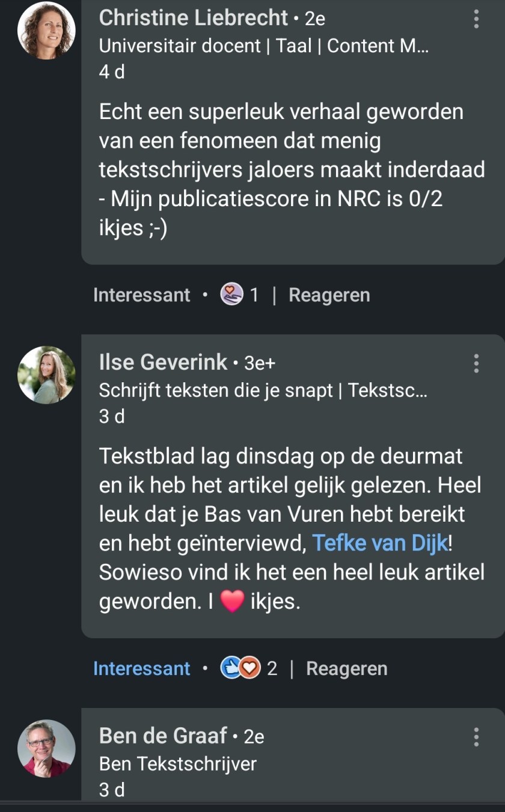
Task: Open Ilse Geverink's profile photo
Action: pos(46,374)
